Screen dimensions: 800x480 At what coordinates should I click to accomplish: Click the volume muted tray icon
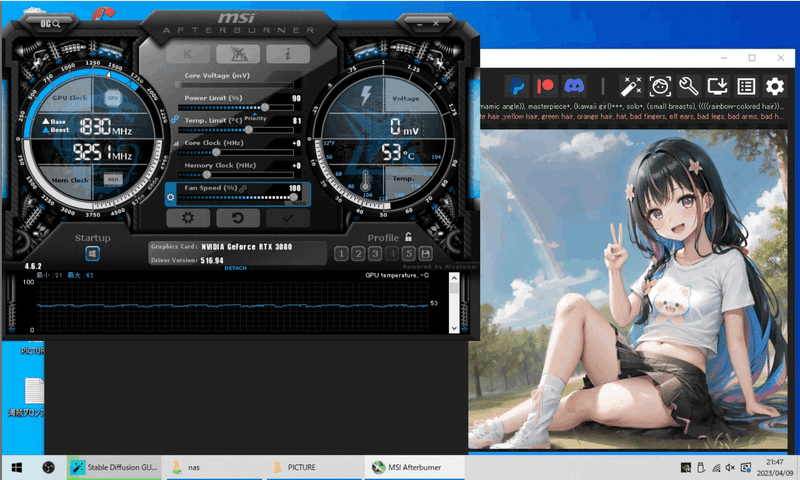point(731,467)
